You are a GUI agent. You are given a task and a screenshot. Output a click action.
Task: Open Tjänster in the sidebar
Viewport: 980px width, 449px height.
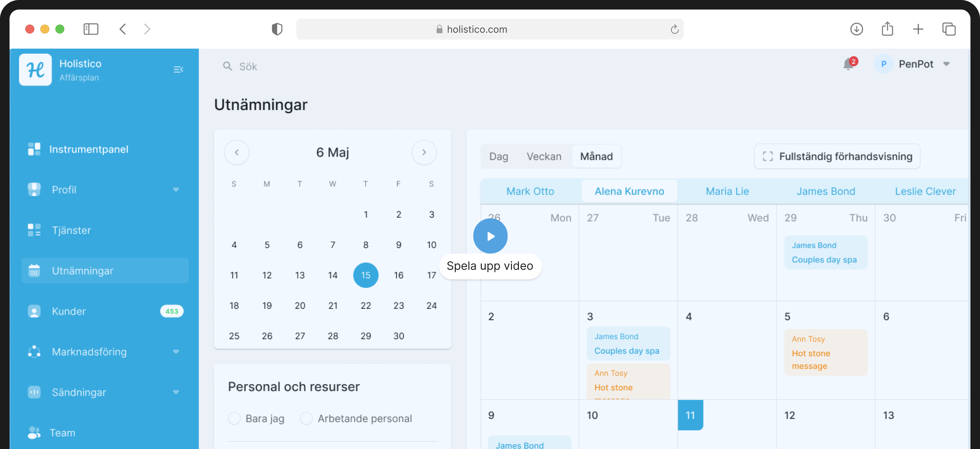[71, 230]
